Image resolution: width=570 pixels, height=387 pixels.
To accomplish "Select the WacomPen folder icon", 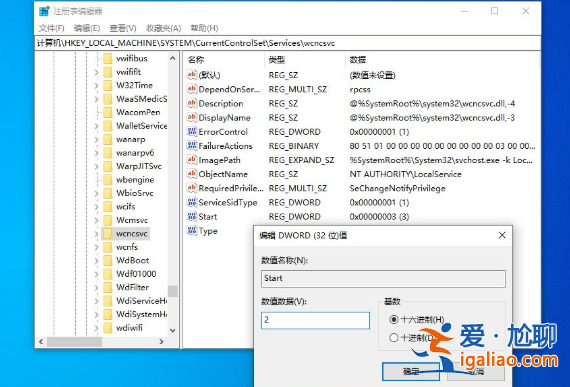I will point(108,112).
